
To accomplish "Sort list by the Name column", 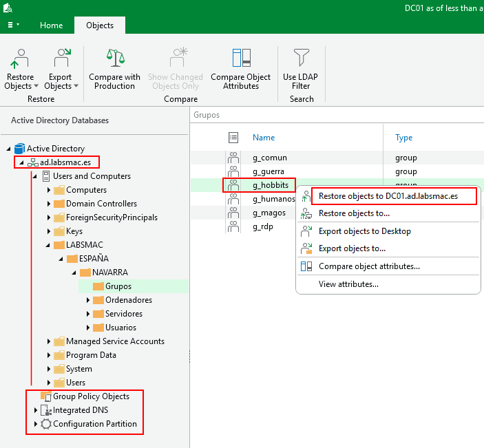I will [x=264, y=138].
